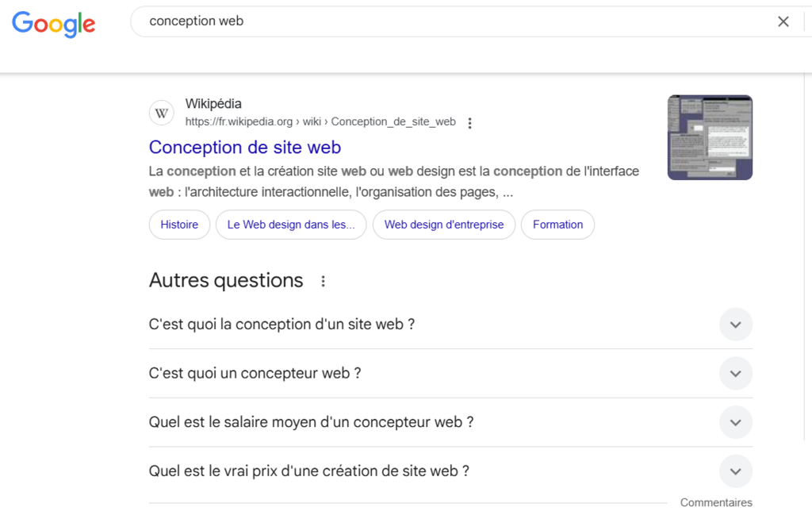
Task: Expand the question about site web creation cost
Action: tap(735, 471)
